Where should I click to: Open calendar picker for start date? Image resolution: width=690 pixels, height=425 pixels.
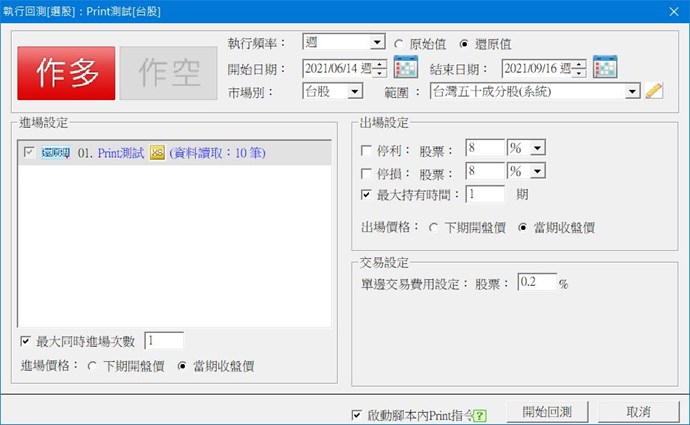pos(406,67)
